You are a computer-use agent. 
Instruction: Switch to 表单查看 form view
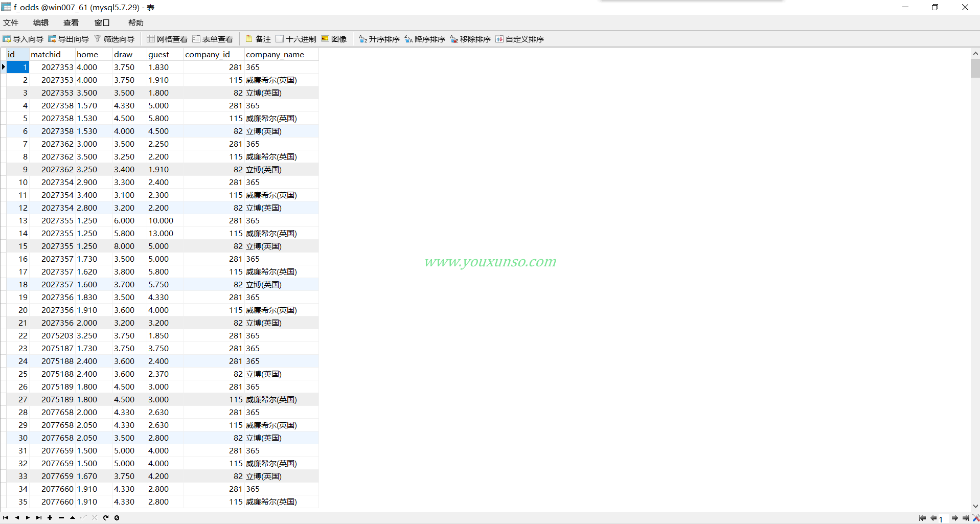(213, 39)
